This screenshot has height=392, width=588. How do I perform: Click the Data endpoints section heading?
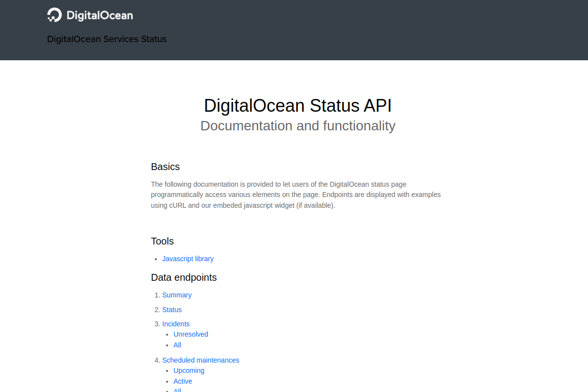(x=184, y=277)
